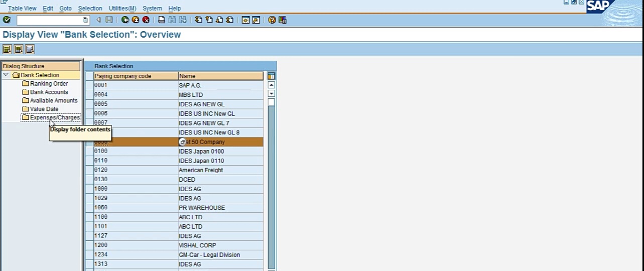Click the vertical scrollbar thumb of table

[x=272, y=102]
